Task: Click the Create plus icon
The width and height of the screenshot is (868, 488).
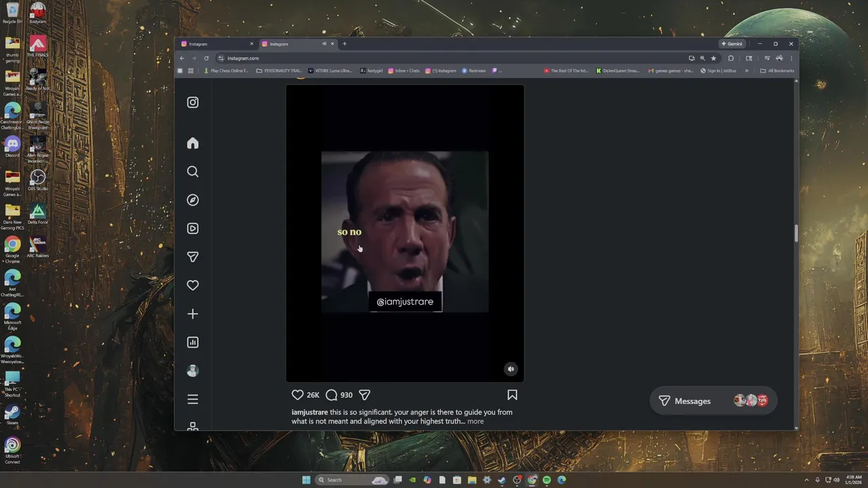Action: (193, 314)
